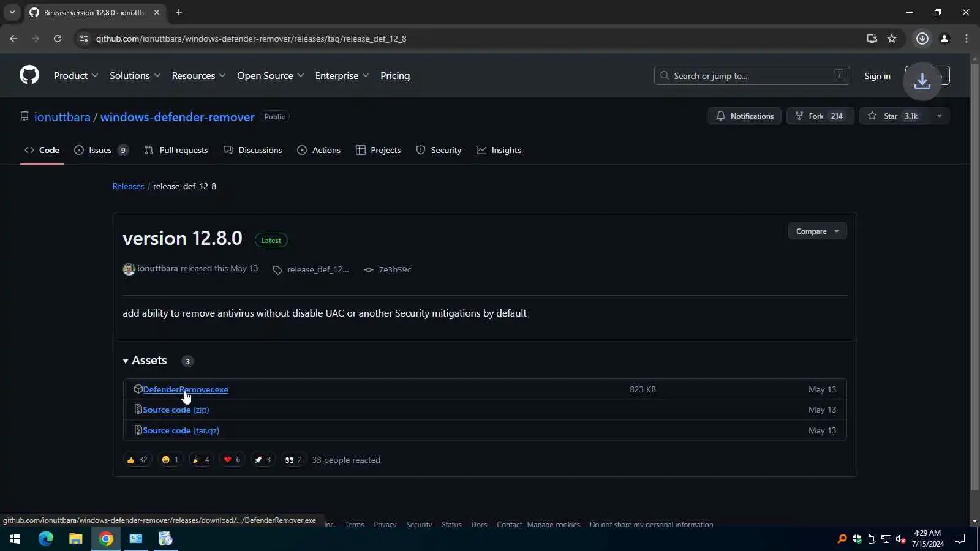Open the Discussions tab
Viewport: 980px width, 551px height.
point(252,150)
